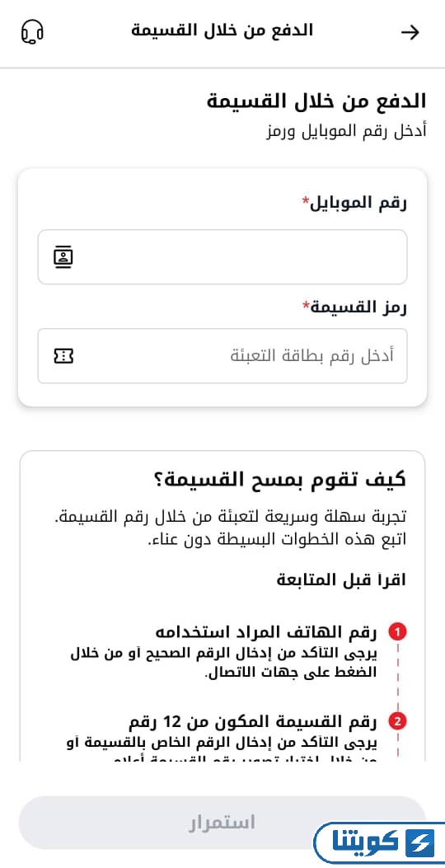Click the page heading above the form card

pos(316,101)
